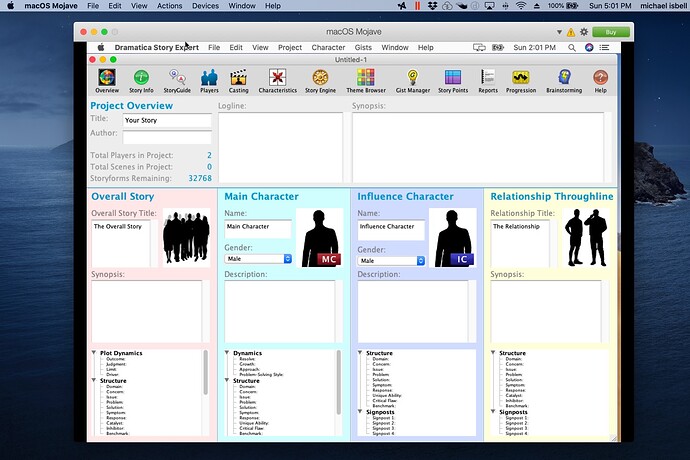Click the Overall Story group silhouette image
The height and width of the screenshot is (460, 690).
point(186,238)
